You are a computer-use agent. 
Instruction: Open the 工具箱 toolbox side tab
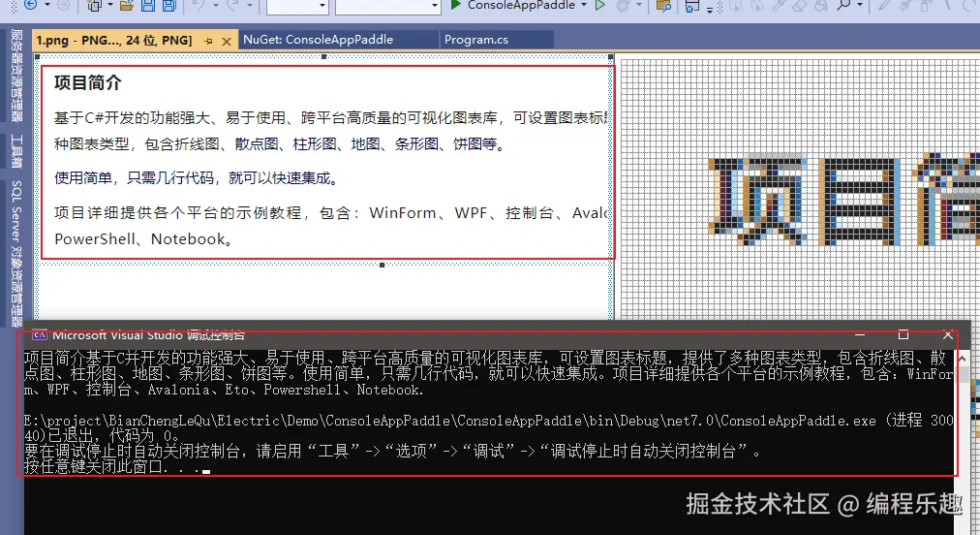(16, 151)
